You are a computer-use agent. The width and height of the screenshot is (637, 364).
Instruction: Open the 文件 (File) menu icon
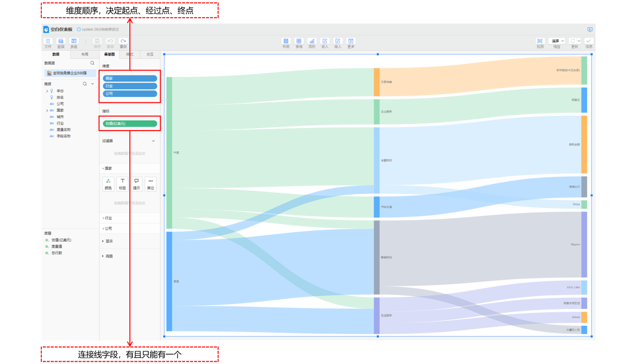48,41
